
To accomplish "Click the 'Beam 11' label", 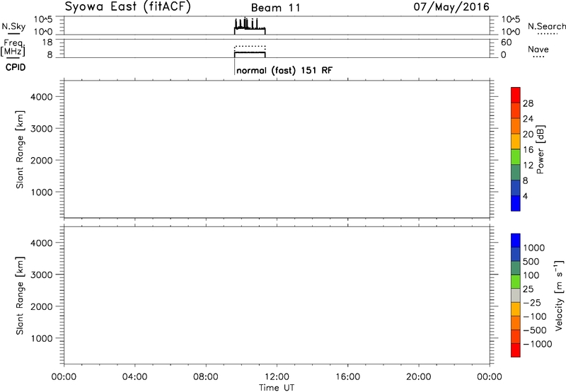I will pyautogui.click(x=275, y=8).
